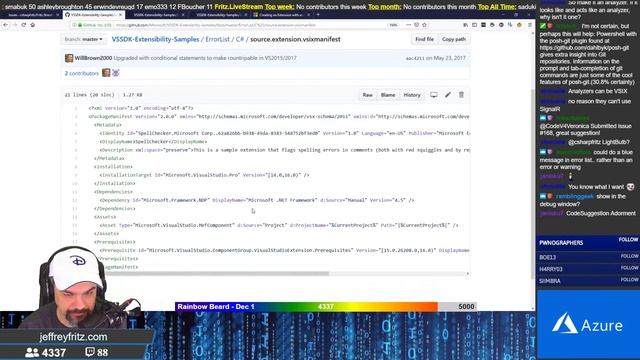The image size is (640, 360).
Task: Click the Rainbow Beard progress bar
Action: [x=326, y=307]
